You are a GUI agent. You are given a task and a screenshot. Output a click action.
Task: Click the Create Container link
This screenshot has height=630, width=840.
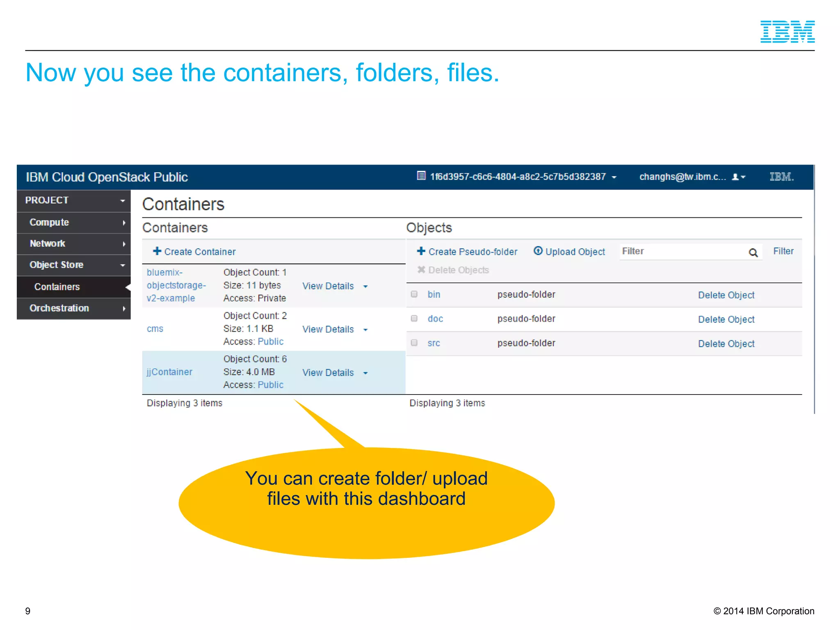(x=194, y=251)
